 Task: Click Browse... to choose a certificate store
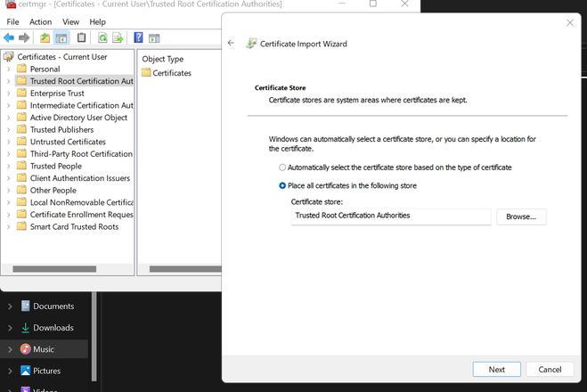coord(521,216)
